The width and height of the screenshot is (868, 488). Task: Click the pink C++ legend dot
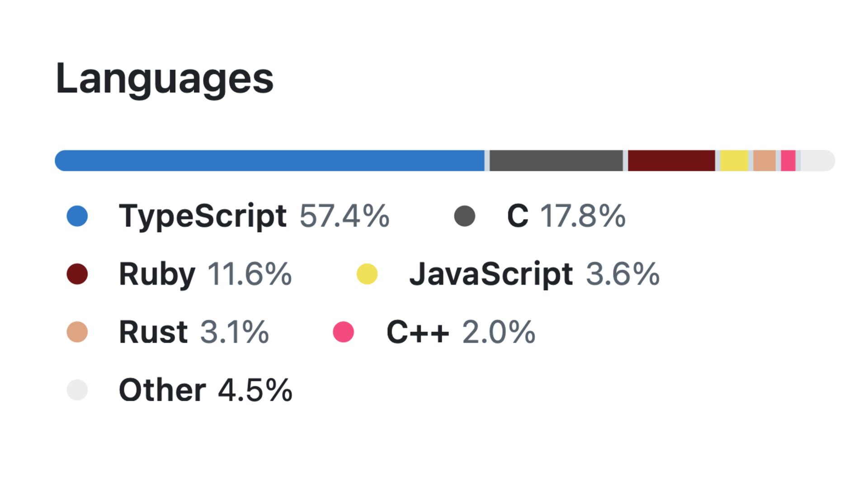344,332
